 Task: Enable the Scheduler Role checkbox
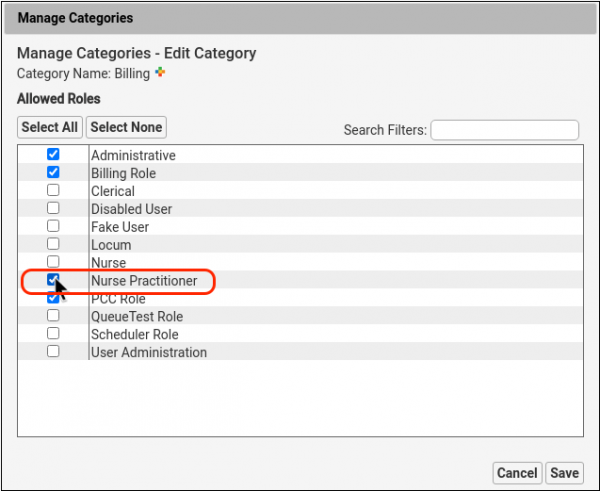[x=53, y=333]
